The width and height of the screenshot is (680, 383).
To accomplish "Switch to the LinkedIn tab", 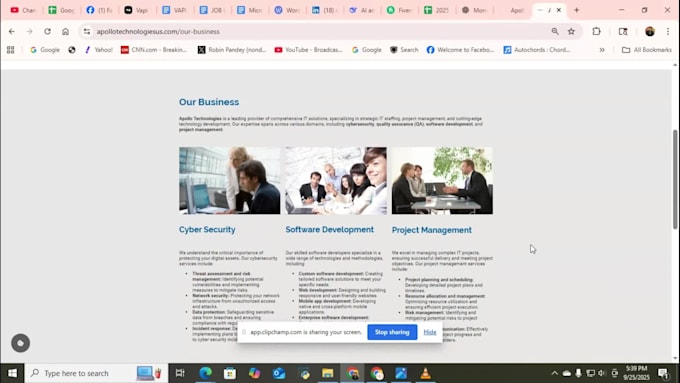I will pos(324,10).
